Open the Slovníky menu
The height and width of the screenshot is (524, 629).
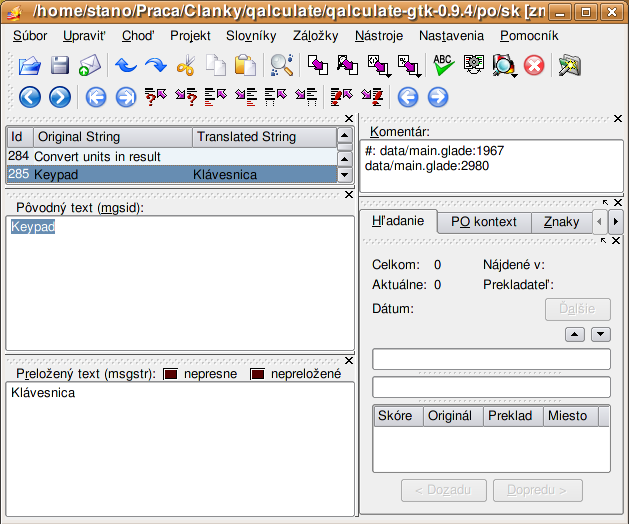coord(251,35)
